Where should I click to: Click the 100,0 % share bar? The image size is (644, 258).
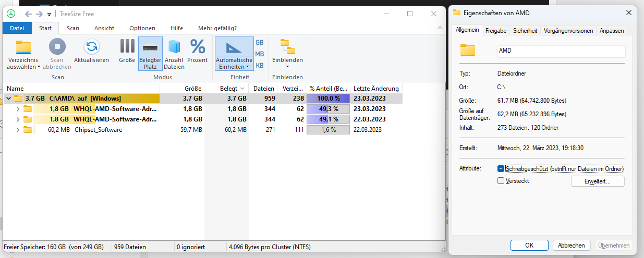click(328, 99)
